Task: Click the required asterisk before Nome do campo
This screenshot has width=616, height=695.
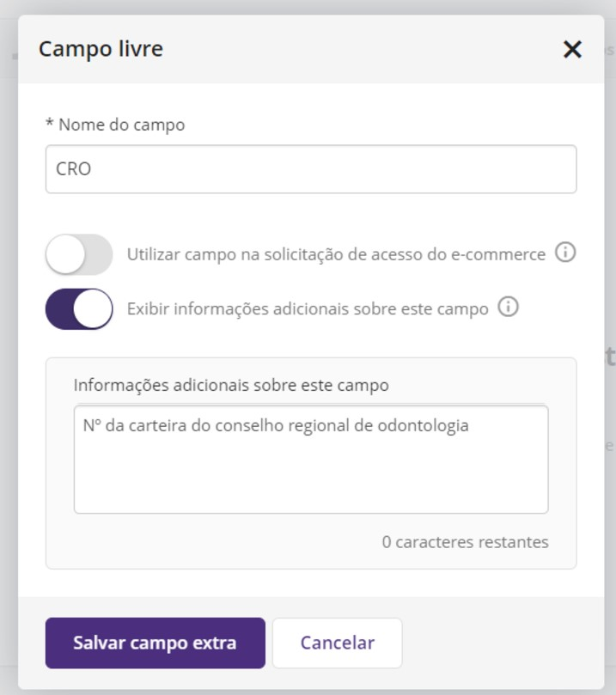Action: 49,125
